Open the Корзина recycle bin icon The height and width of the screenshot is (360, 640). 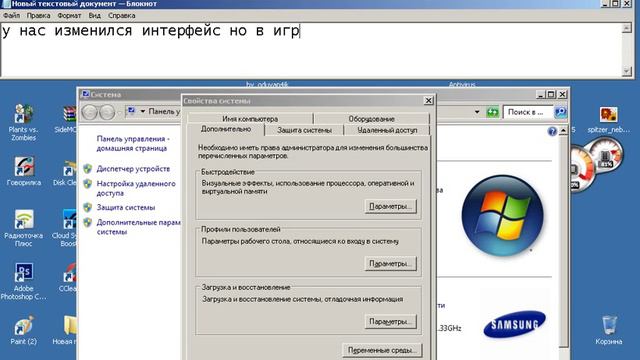[x=609, y=330]
